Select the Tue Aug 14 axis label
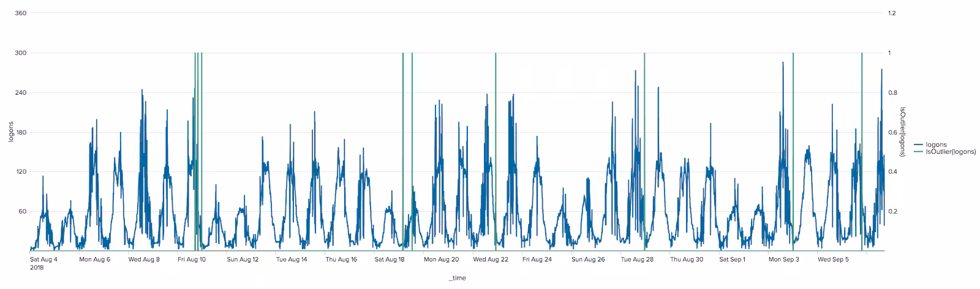The image size is (980, 289). pyautogui.click(x=292, y=260)
